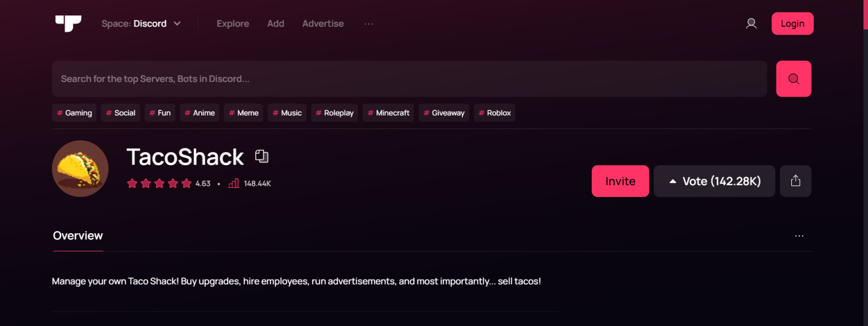Viewport: 868px width, 326px height.
Task: Select the Music tag filter
Action: tap(287, 113)
